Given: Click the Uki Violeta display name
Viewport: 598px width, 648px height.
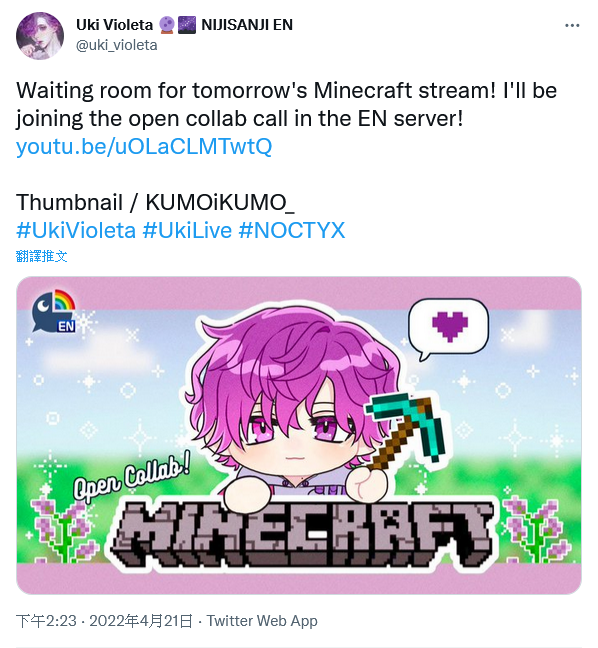Looking at the screenshot, I should pyautogui.click(x=114, y=25).
